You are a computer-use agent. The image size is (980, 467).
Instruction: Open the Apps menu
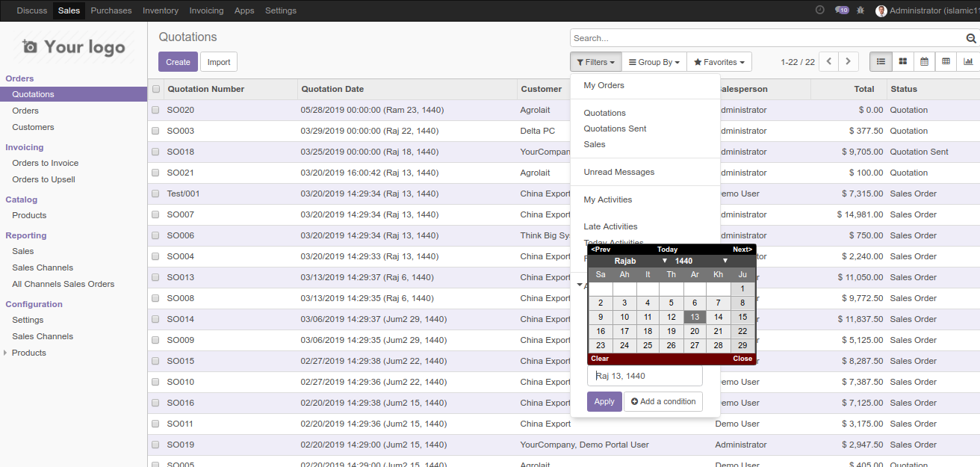point(244,10)
